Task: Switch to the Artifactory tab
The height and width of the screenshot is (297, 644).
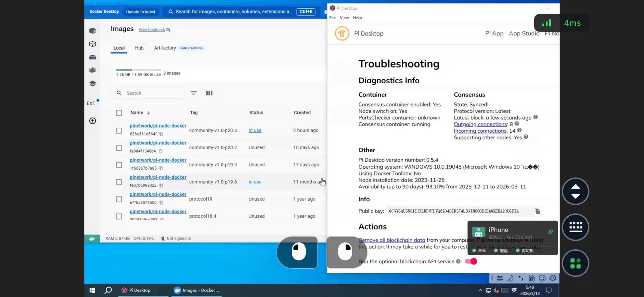Action: pyautogui.click(x=165, y=48)
